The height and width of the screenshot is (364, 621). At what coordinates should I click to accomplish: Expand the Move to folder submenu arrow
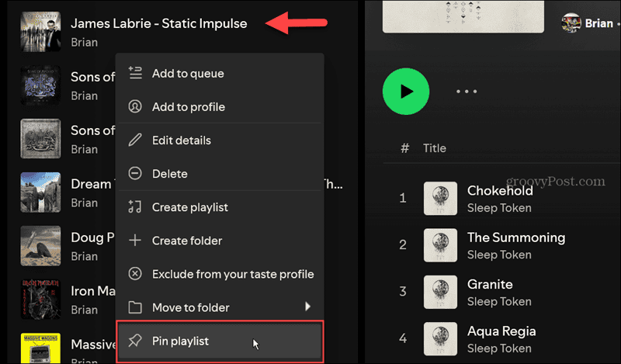[307, 306]
